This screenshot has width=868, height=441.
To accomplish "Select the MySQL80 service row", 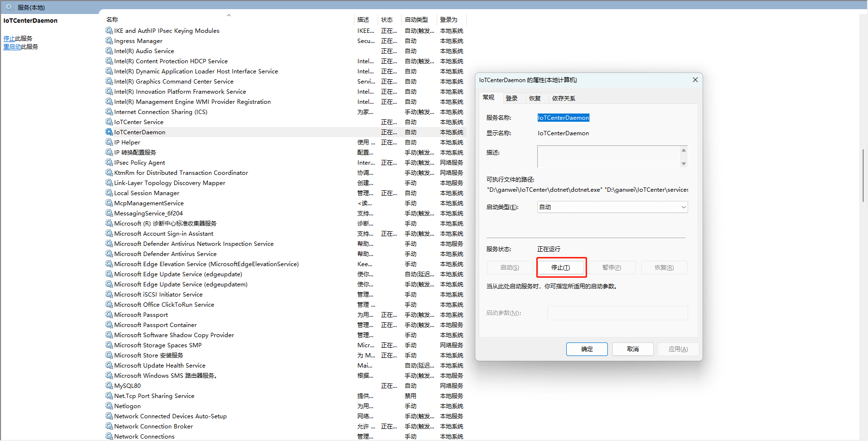I will click(x=285, y=385).
